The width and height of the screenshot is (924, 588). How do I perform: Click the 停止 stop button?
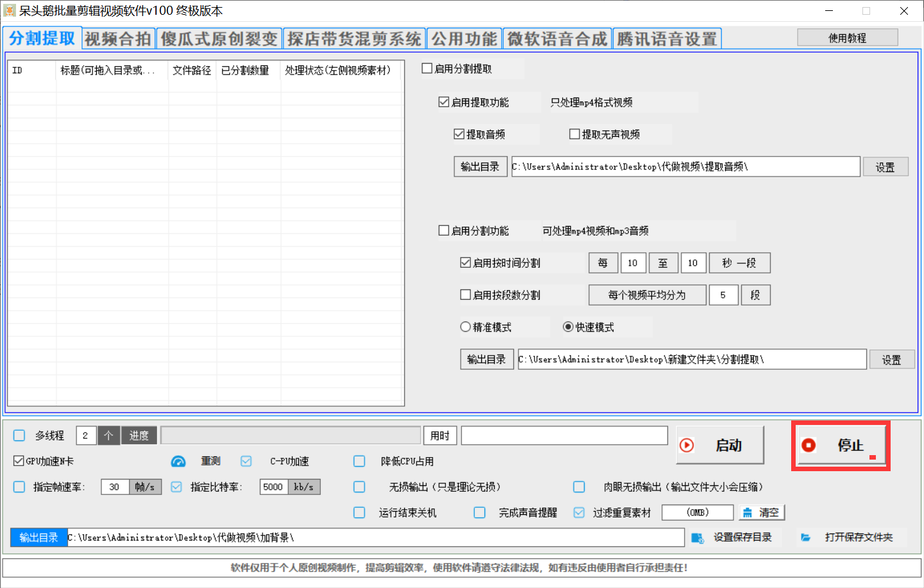point(841,445)
